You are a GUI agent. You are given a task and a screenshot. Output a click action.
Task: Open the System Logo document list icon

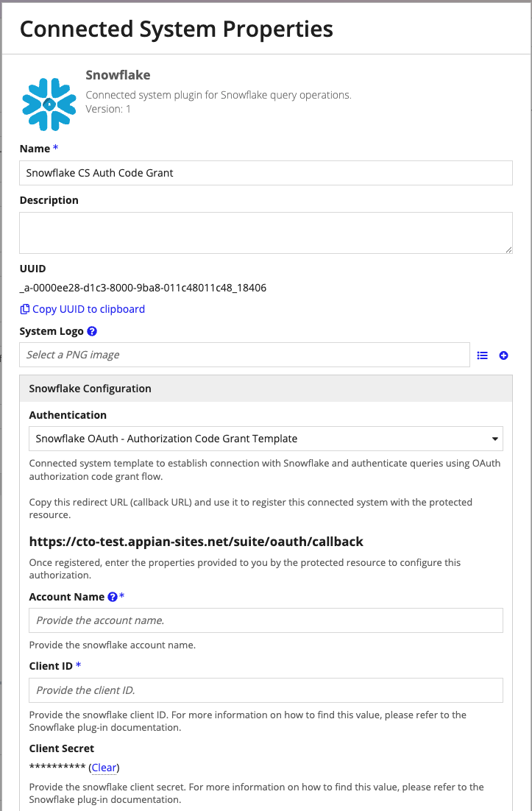pos(483,355)
